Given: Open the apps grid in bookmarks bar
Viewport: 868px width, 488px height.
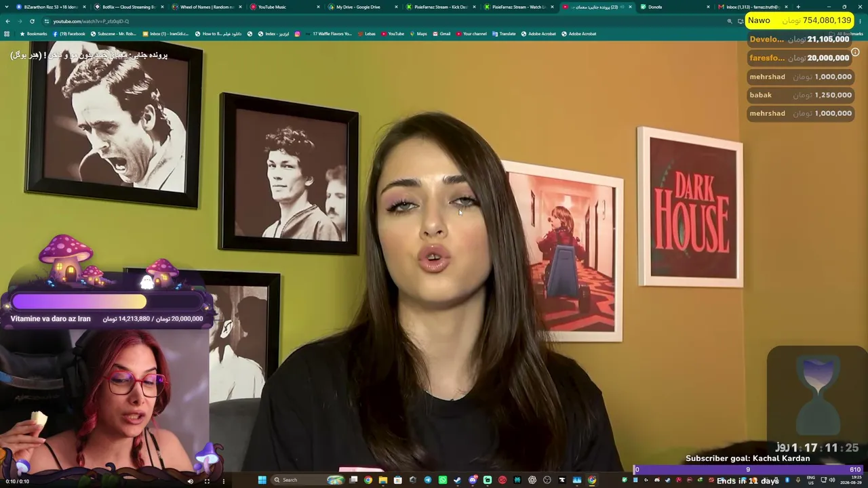Looking at the screenshot, I should 7,34.
